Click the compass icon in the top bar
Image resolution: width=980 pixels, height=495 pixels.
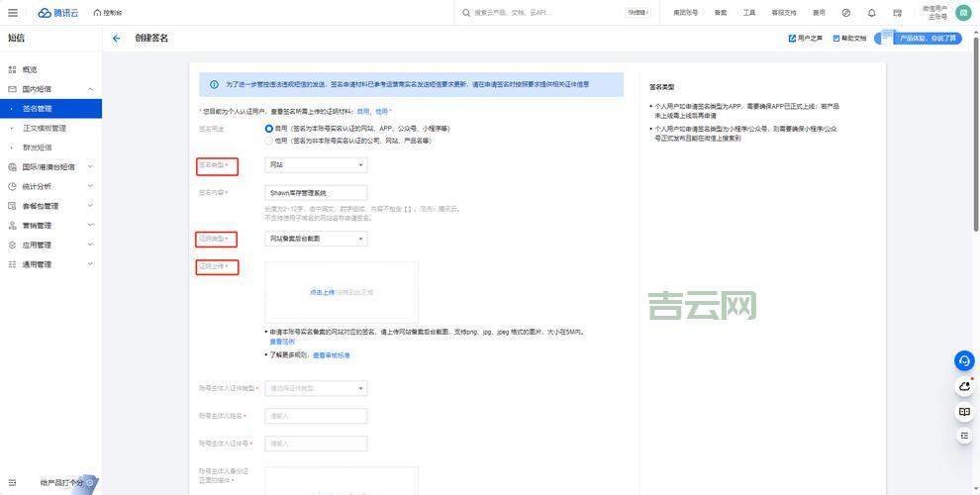click(846, 13)
